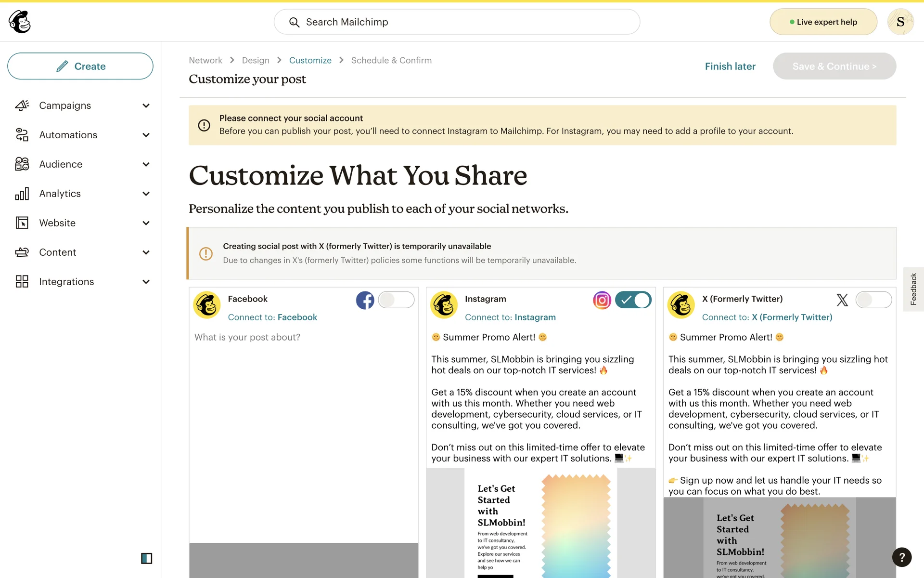Enable the Facebook post toggle
This screenshot has width=924, height=578.
pos(396,300)
